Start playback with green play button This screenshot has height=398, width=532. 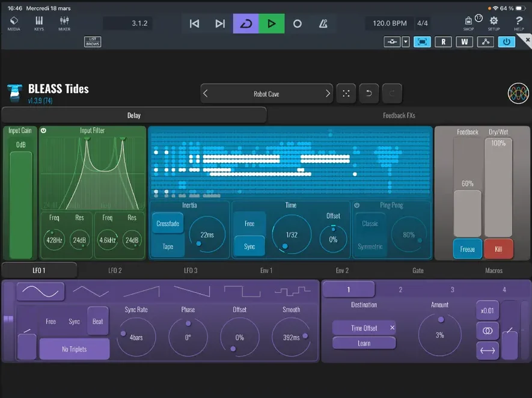(x=272, y=23)
